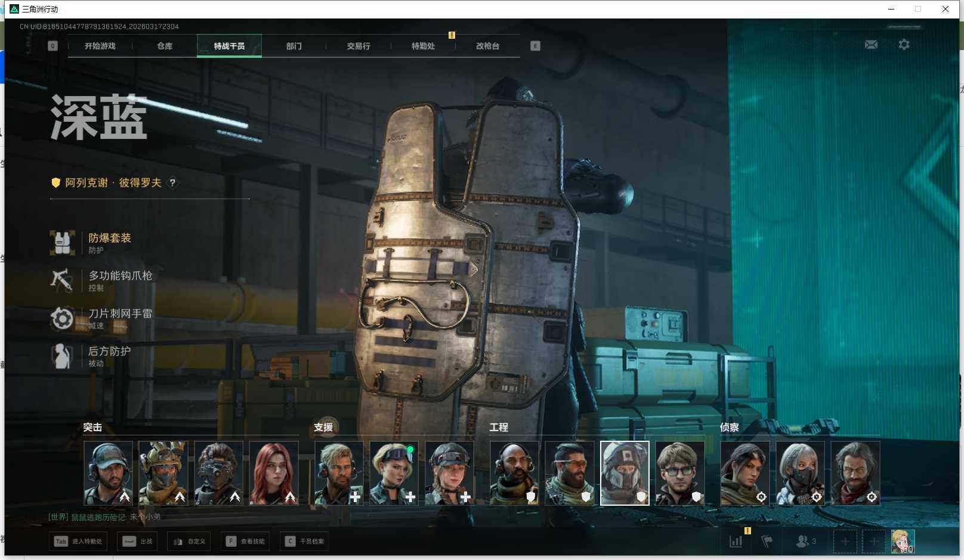Select the 多功能钩爪枪 grappling skill icon
Image resolution: width=964 pixels, height=560 pixels.
point(62,280)
